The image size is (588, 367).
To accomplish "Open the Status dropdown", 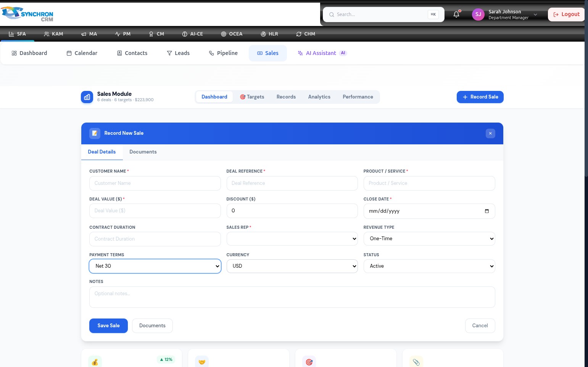I will click(429, 266).
